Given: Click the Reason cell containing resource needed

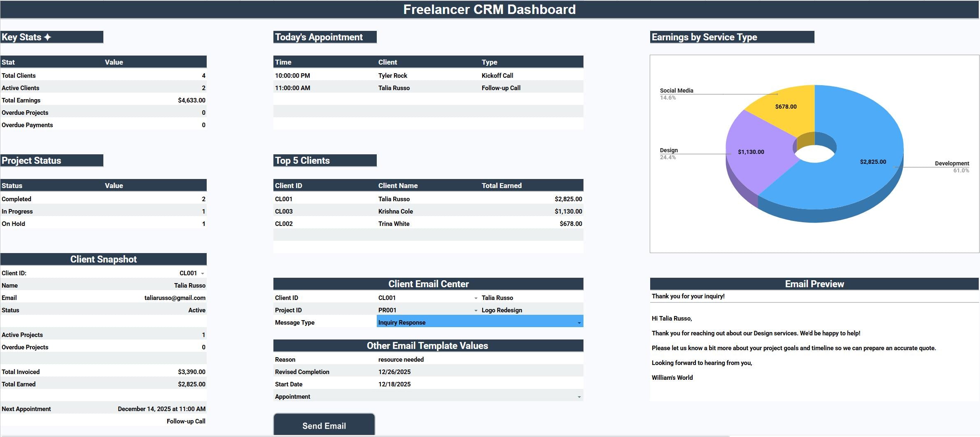Looking at the screenshot, I should coord(401,359).
